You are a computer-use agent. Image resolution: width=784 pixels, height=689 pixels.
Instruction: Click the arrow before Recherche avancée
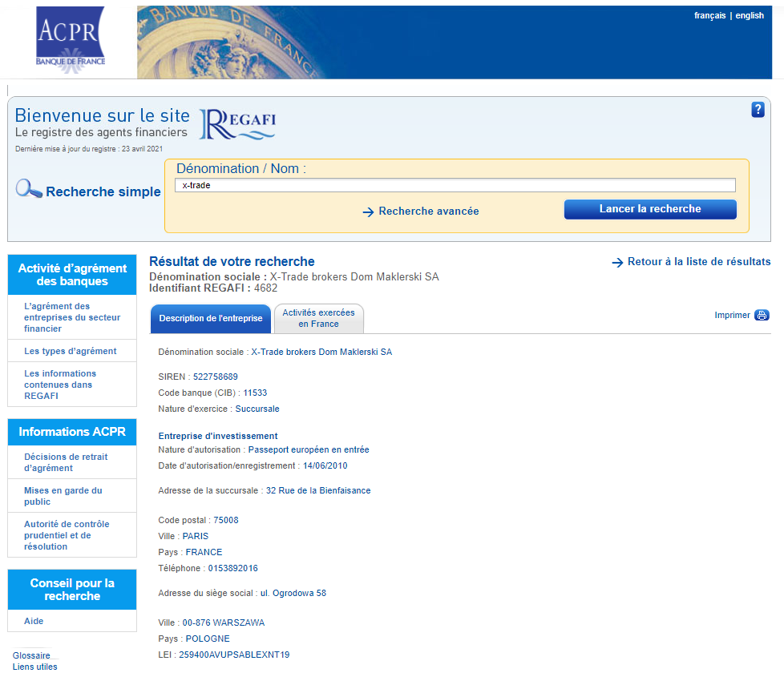368,212
